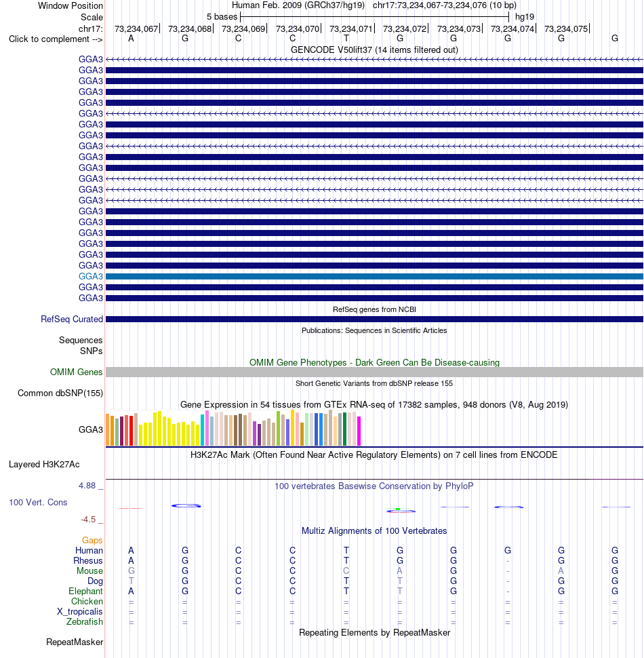Click the 'Click to complement -->' label
This screenshot has width=644, height=658.
click(56, 39)
